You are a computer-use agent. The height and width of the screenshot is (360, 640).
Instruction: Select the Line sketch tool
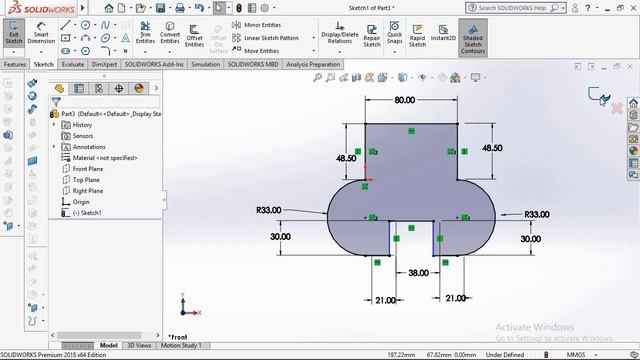click(65, 25)
